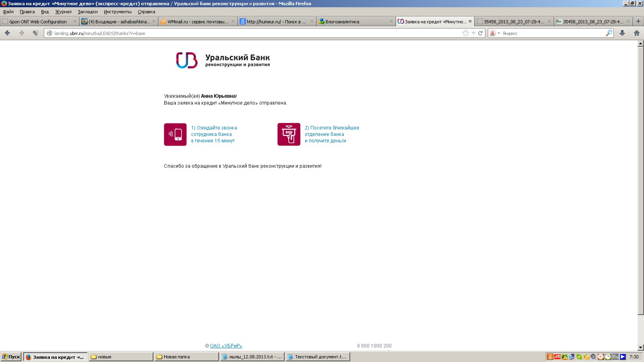Click the blue play-arrow tray icon
Screen dimensions: 644x362
(623, 357)
